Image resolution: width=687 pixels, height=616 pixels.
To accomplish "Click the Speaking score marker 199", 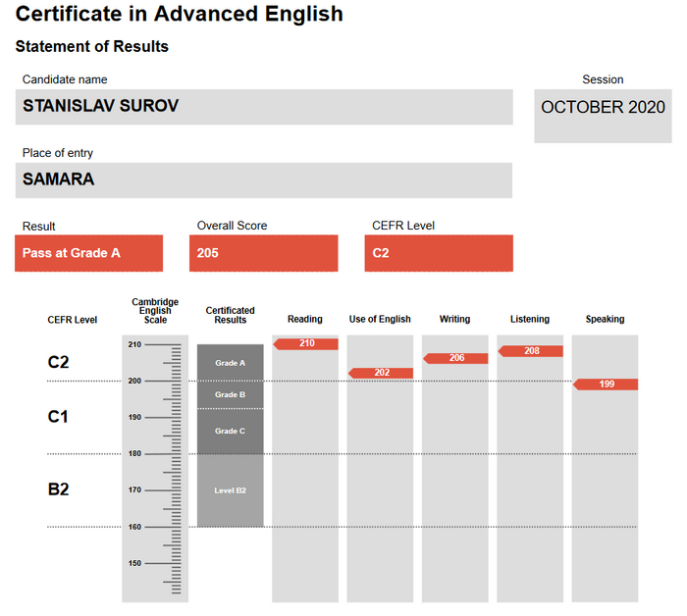I will (x=606, y=385).
